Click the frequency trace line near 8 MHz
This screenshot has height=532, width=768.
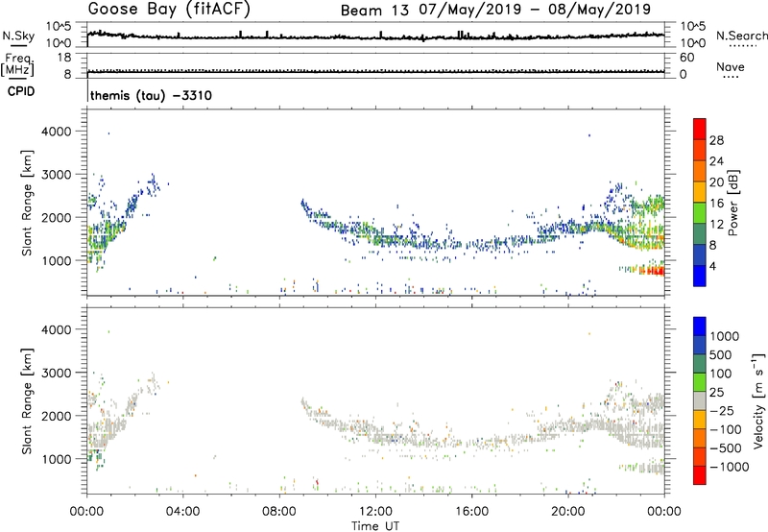[375, 72]
